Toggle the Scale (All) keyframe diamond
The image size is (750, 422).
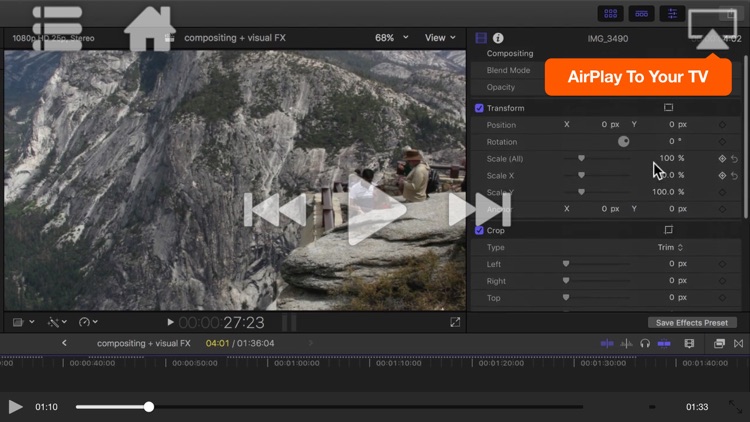(722, 158)
